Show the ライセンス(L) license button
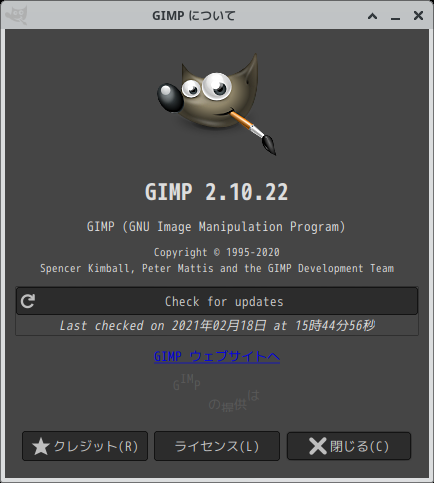The width and height of the screenshot is (434, 483). (x=217, y=446)
